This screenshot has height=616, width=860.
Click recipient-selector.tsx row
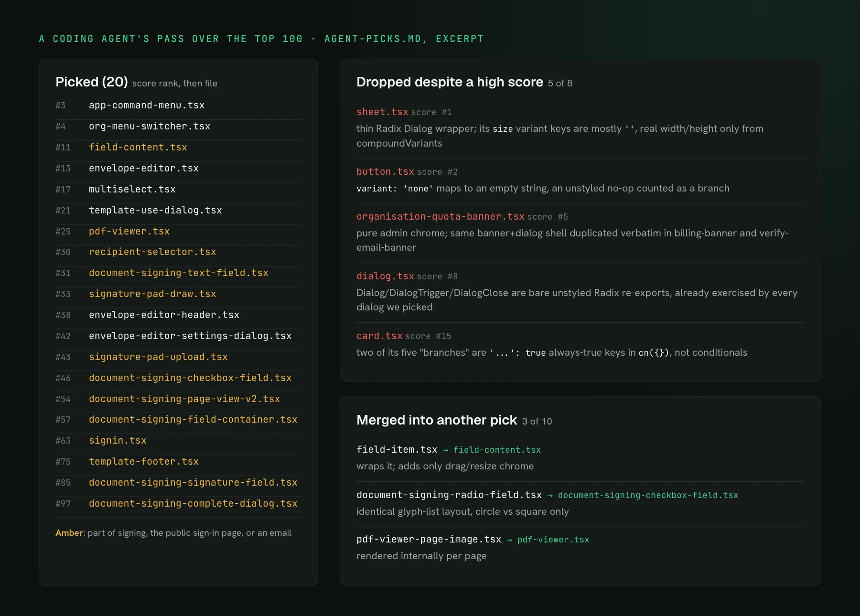[178, 252]
